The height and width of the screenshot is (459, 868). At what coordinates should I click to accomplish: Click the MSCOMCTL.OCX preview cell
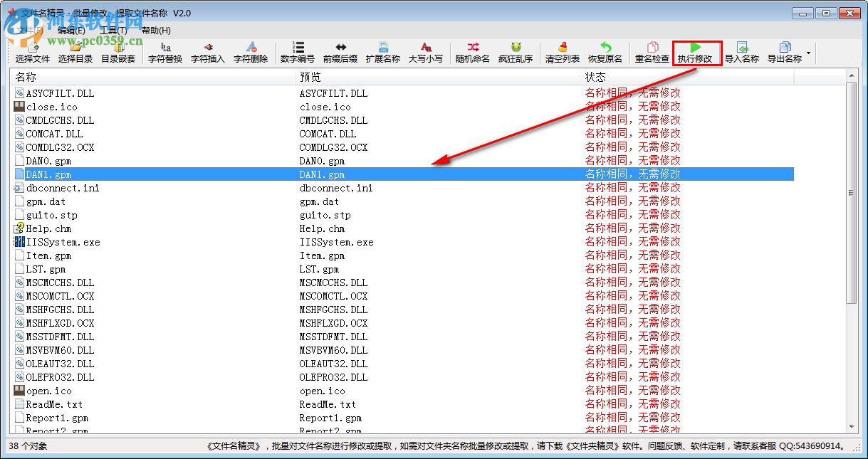tap(333, 296)
